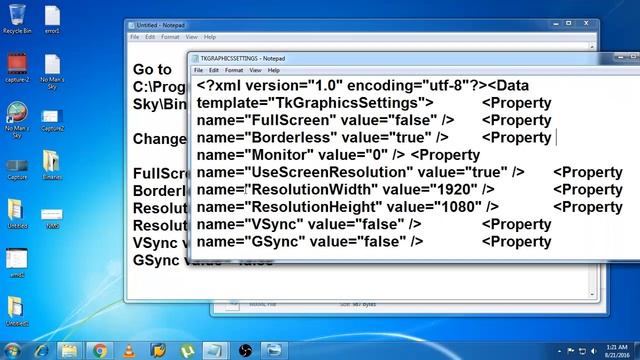Open the taskbar icon right of OBS

click(x=274, y=351)
